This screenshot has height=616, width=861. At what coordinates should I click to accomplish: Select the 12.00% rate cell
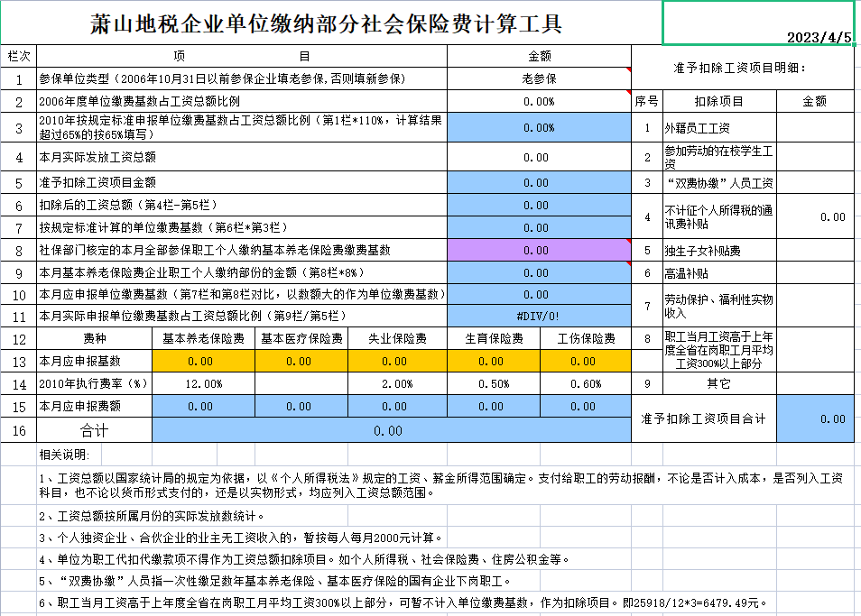[x=204, y=384]
